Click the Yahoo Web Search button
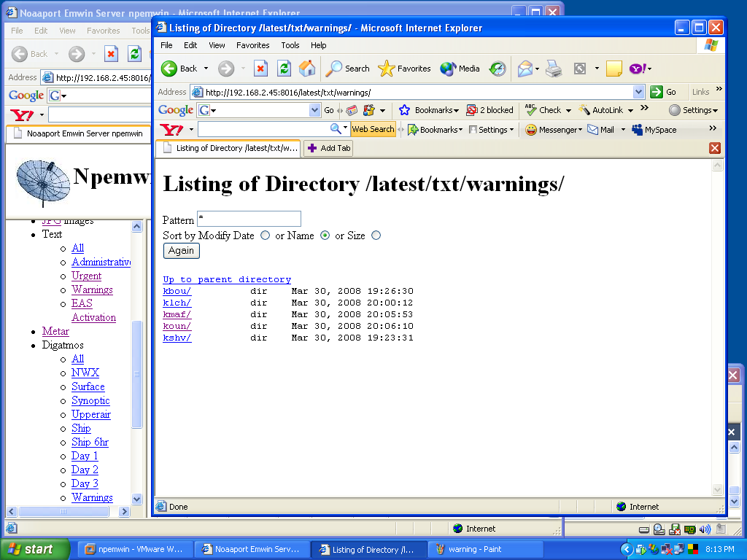 click(373, 129)
